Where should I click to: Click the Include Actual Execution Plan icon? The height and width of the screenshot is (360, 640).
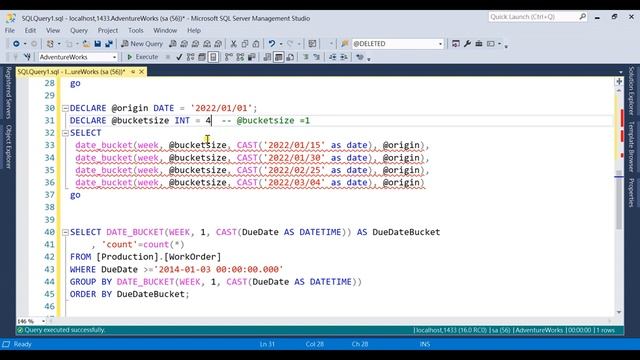[x=229, y=57]
